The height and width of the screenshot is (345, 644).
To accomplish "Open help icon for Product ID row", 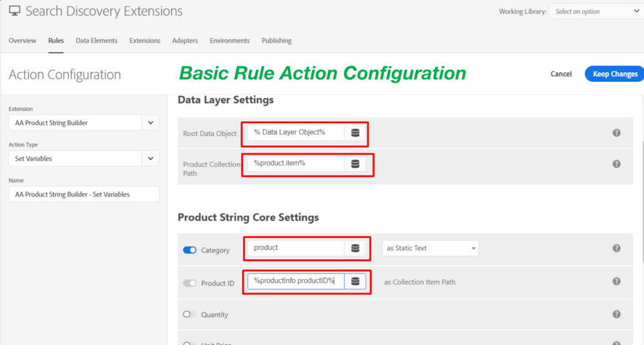I will tap(616, 282).
